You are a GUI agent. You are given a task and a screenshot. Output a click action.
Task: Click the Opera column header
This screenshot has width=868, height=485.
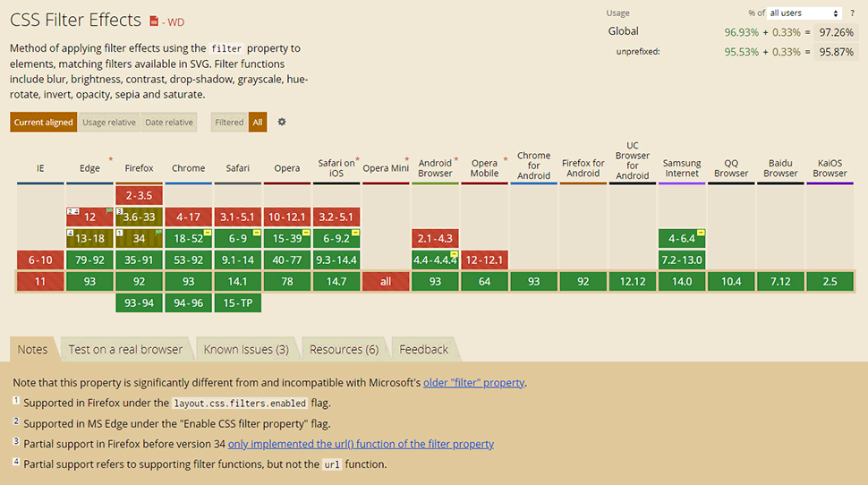click(286, 167)
